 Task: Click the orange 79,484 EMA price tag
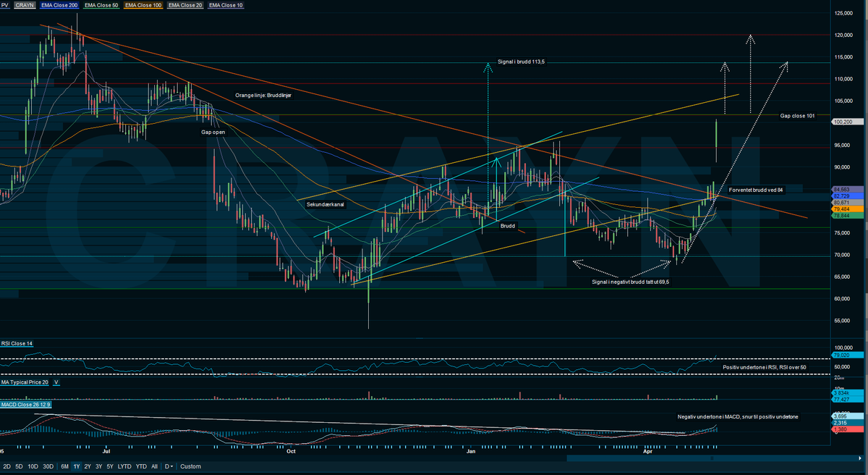point(847,209)
